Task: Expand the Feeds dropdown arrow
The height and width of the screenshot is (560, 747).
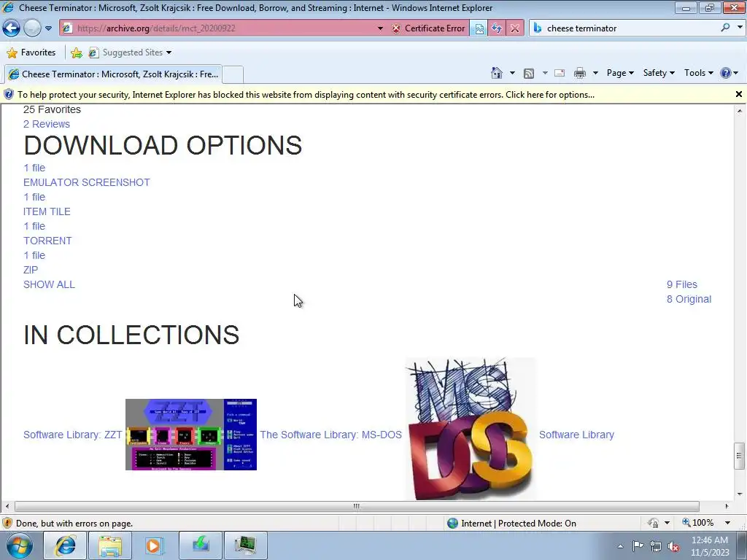Action: 544,73
